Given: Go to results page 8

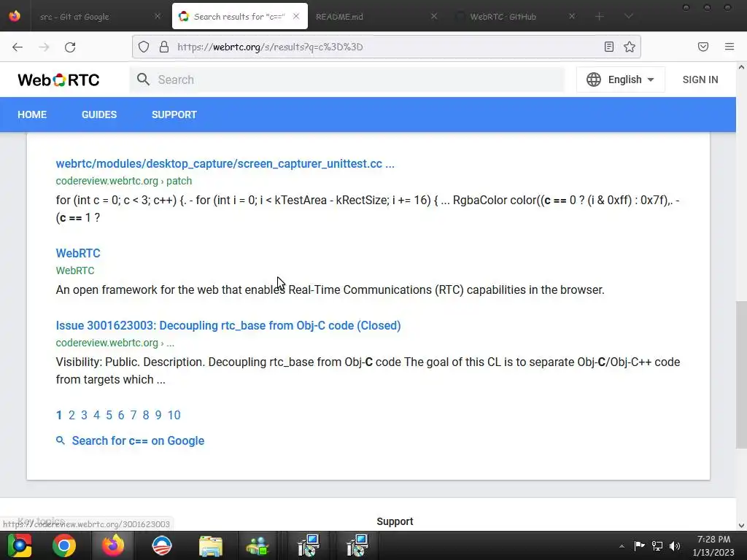Looking at the screenshot, I should (x=146, y=415).
